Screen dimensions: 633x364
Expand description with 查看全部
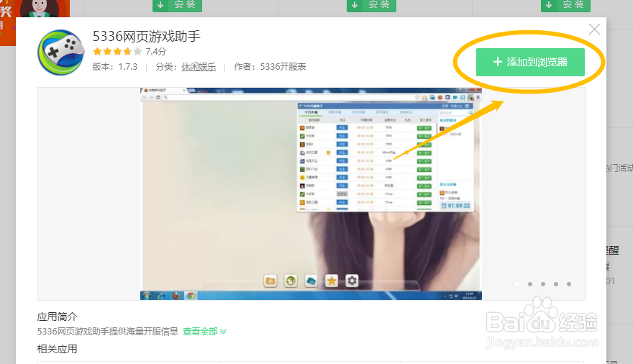point(205,332)
